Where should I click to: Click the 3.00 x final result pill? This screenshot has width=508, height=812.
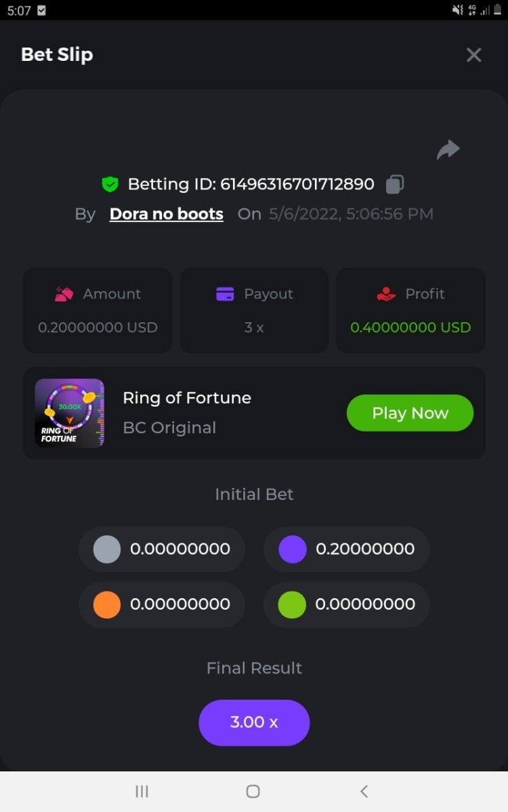point(254,723)
